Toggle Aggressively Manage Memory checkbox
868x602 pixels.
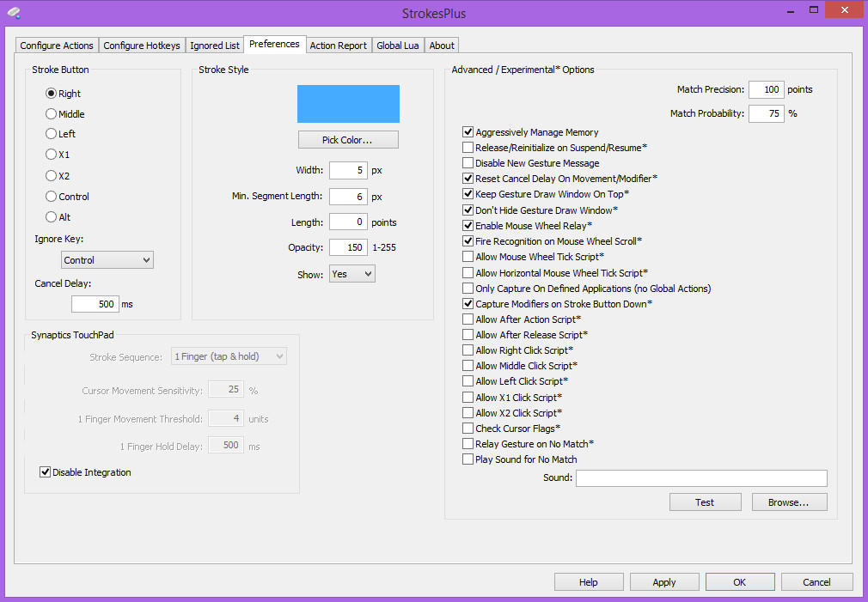tap(468, 131)
